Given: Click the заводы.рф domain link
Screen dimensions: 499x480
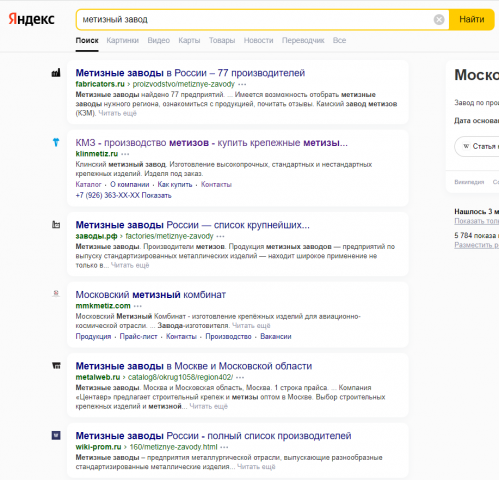Looking at the screenshot, I should click(x=96, y=236).
